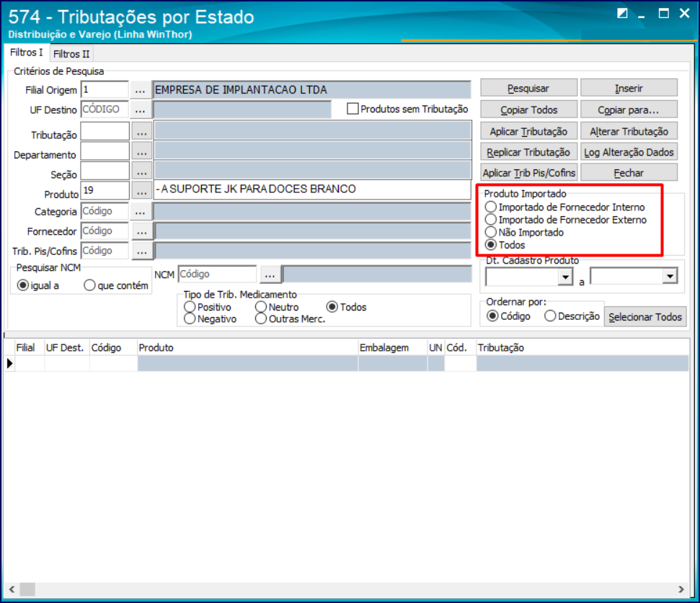Screen dimensions: 700x603
Task: Click the Inserir button
Action: [x=629, y=89]
